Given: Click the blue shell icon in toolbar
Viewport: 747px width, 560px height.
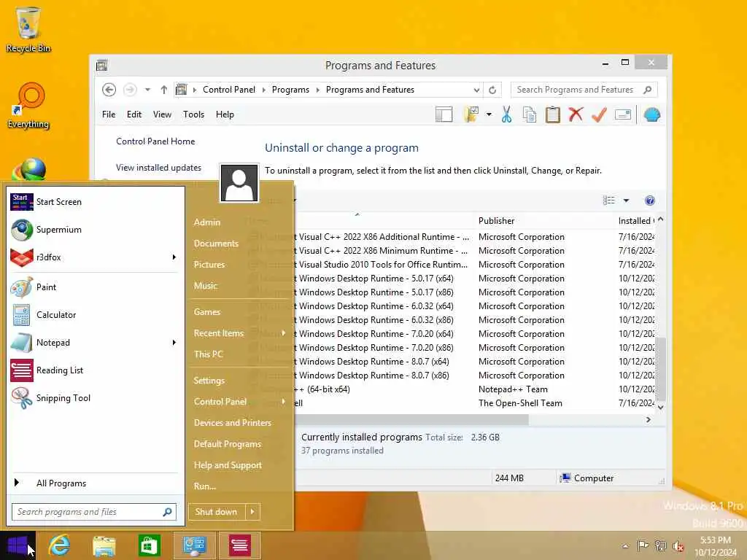Looking at the screenshot, I should coord(651,114).
